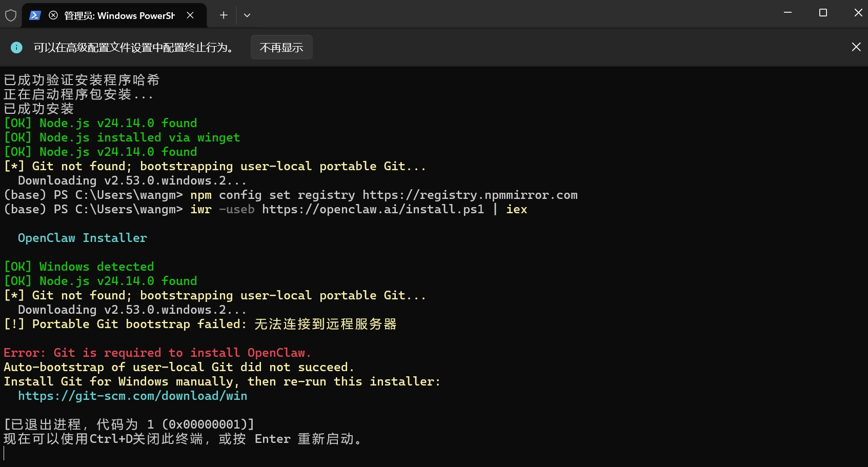Expand the new tab profile dropdown
This screenshot has width=868, height=467.
247,15
